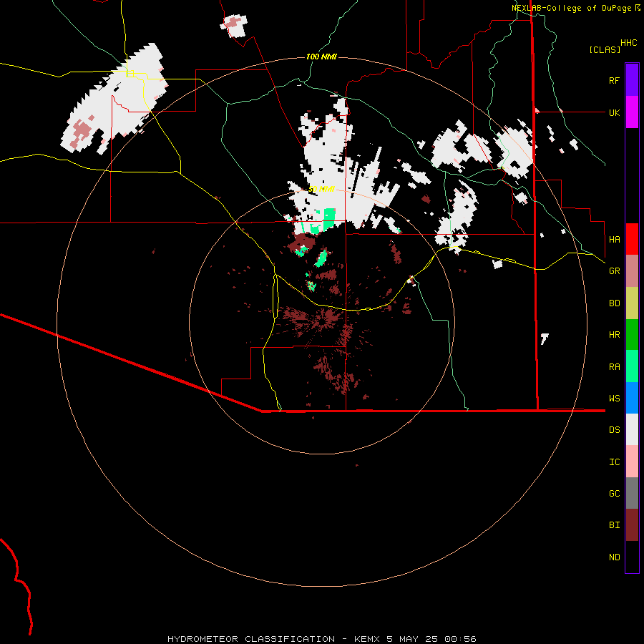Click the 'GR' legend label

coord(614,271)
